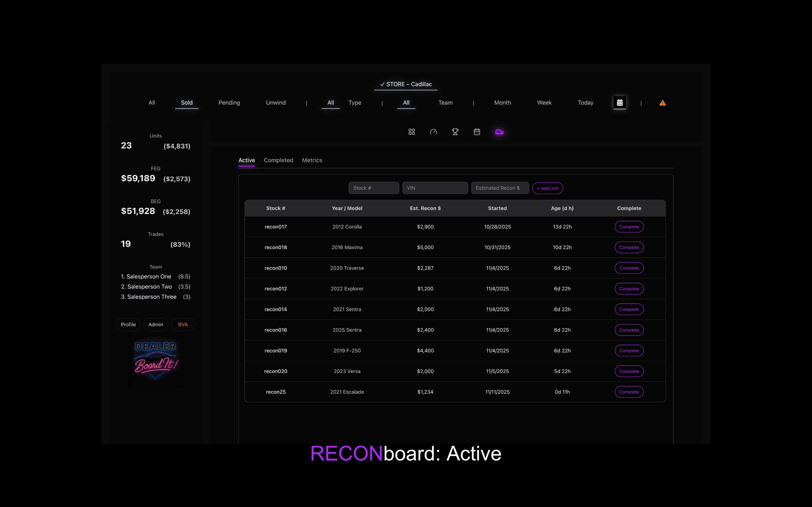Screen dimensions: 812x507
Task: Switch the time range to Month
Action: coord(503,103)
